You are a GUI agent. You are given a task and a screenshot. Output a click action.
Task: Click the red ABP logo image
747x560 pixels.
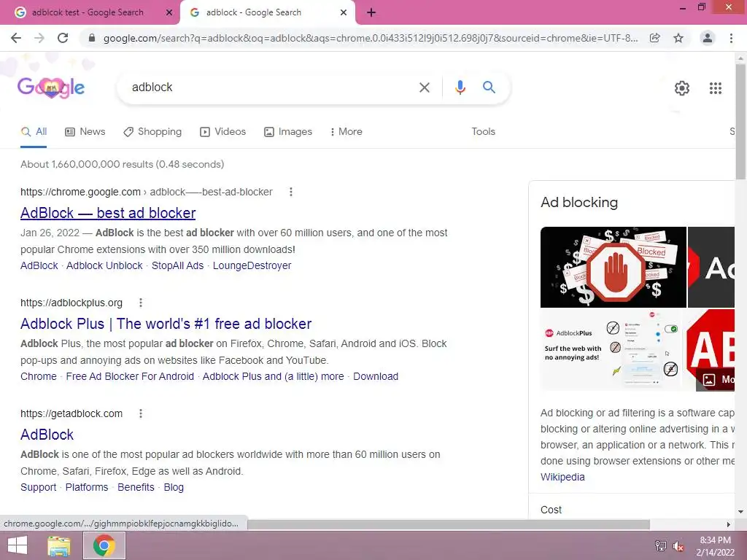tap(709, 350)
